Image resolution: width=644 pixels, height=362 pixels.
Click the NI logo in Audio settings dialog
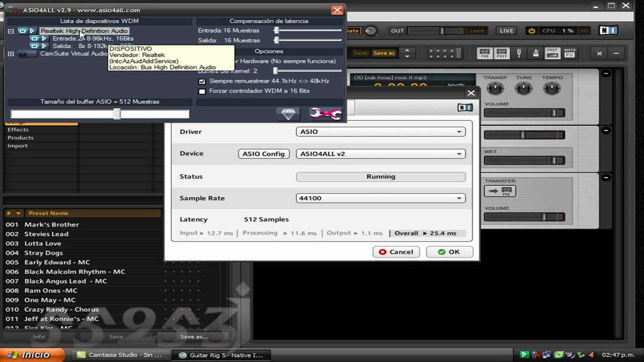465,108
